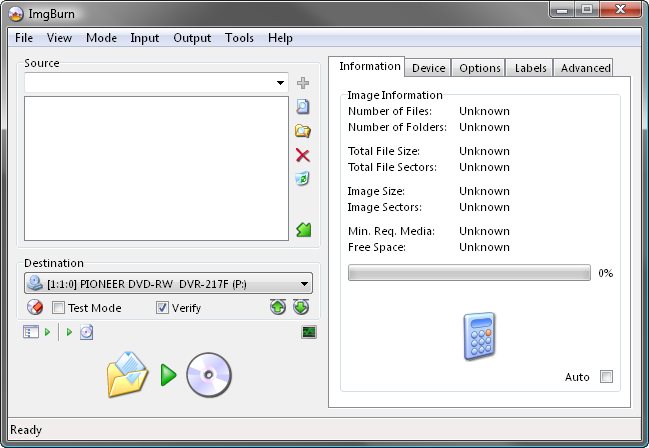
Task: Click the log window icon
Action: (309, 332)
